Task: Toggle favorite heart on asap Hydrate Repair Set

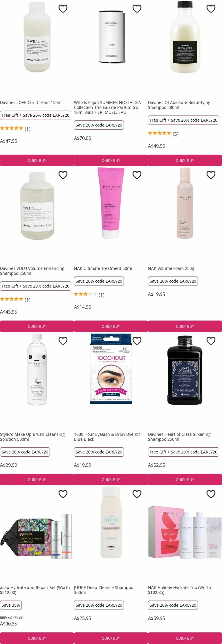Action: 63,494
